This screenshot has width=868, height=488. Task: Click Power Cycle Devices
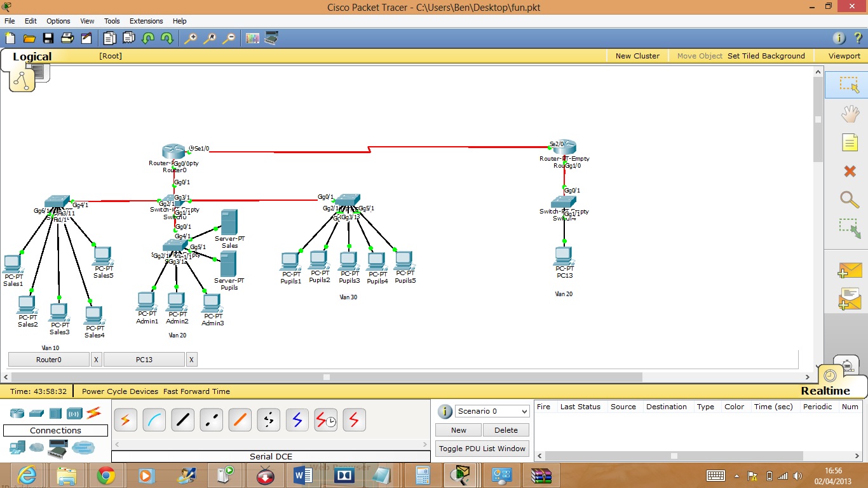[120, 391]
